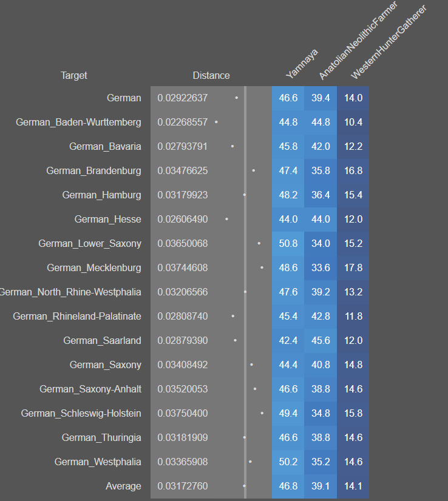Click German_Bavaria Anatolian farmer cell 42.0

coord(321,146)
